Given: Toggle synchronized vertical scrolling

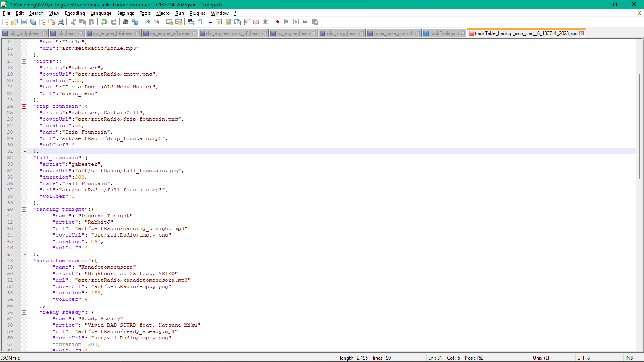Looking at the screenshot, I should (169, 22).
